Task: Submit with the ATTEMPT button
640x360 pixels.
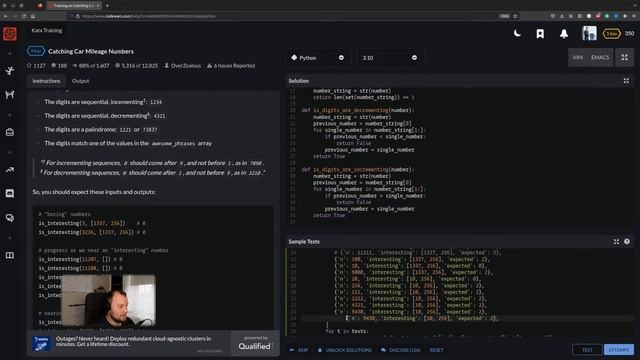Action: coord(619,350)
